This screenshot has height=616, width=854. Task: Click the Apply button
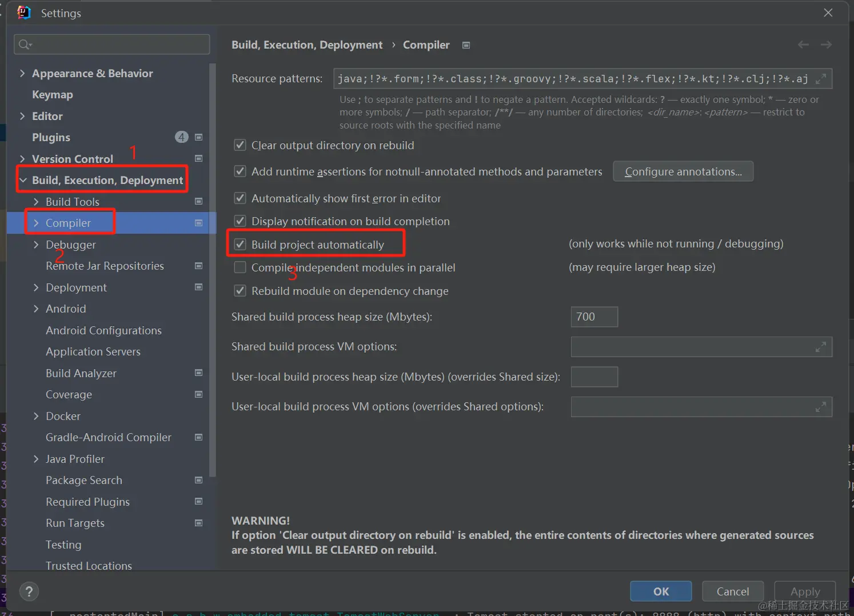tap(805, 591)
